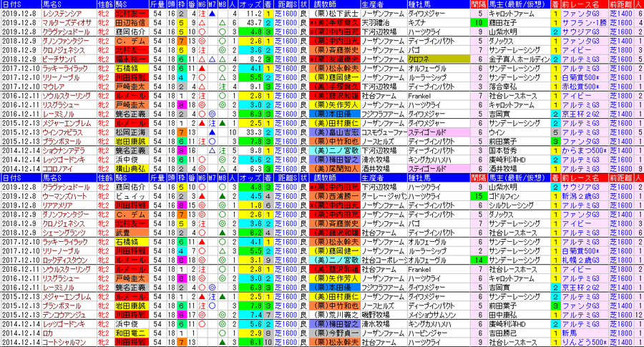
Task: Click trainer cell (栗)荒川義之
Action: pyautogui.click(x=334, y=315)
